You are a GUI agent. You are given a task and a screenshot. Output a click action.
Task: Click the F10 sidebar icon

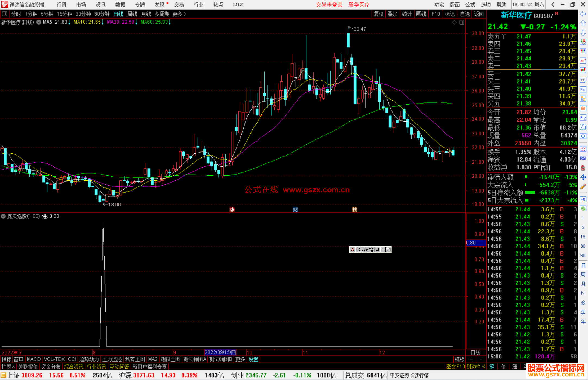(583, 89)
